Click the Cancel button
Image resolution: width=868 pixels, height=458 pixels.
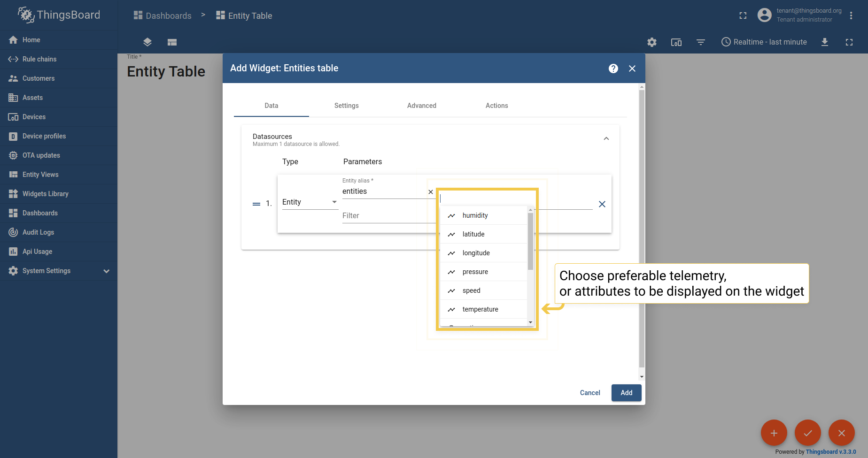(x=589, y=393)
